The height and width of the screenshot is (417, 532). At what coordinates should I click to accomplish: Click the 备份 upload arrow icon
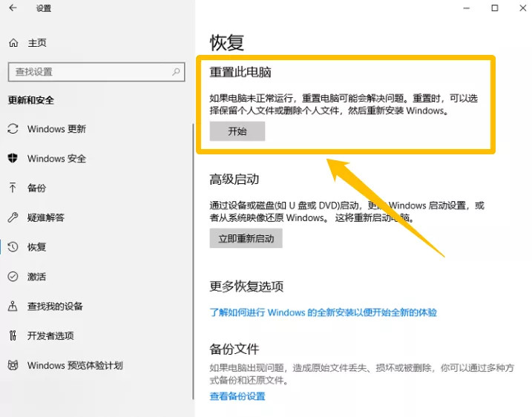tap(13, 188)
